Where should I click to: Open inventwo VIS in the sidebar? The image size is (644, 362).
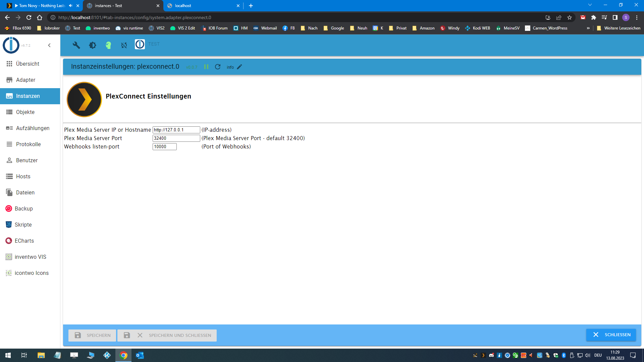point(30,257)
